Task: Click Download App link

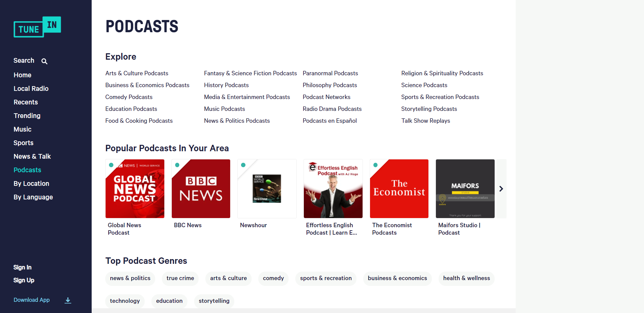Action: click(x=32, y=300)
